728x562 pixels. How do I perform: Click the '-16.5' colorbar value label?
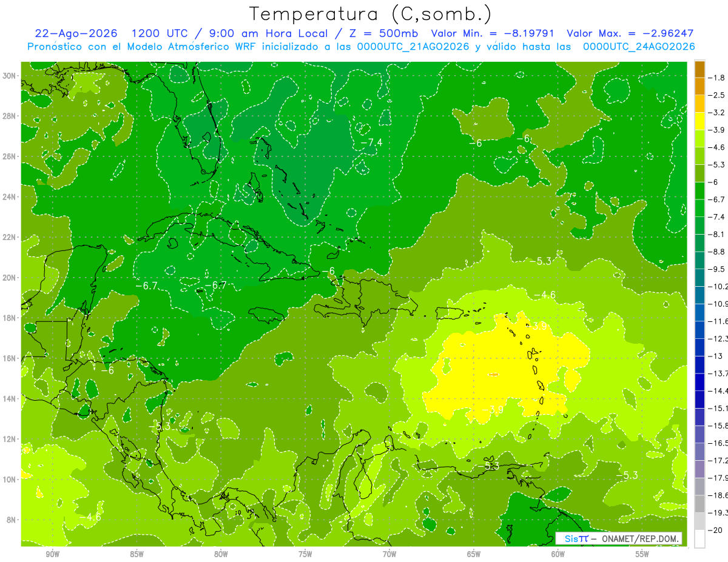(718, 443)
